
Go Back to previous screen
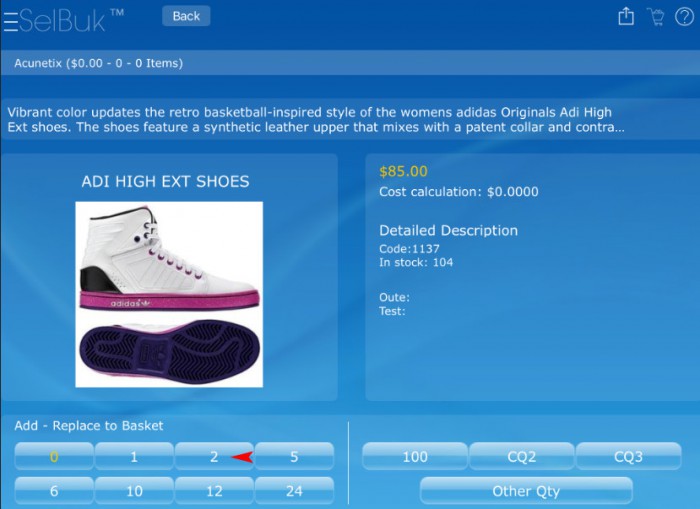pos(186,16)
